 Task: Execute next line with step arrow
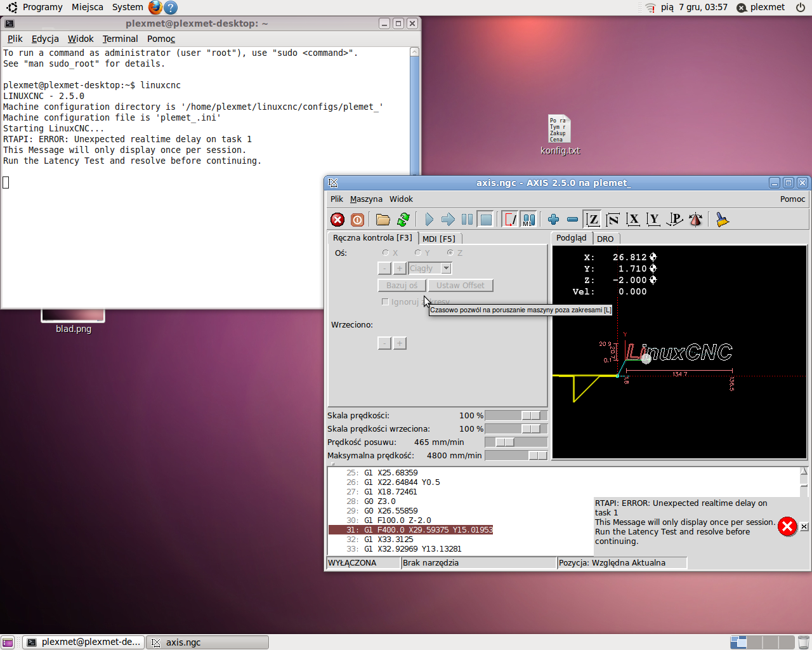448,220
